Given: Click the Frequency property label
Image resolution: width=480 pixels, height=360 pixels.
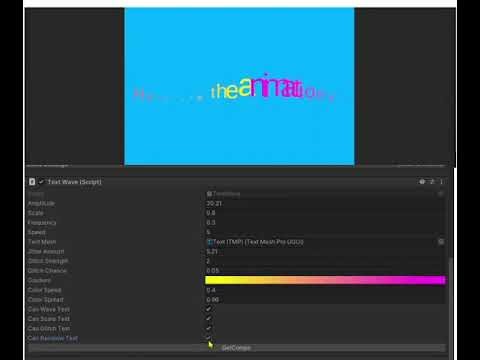Looking at the screenshot, I should tap(42, 223).
